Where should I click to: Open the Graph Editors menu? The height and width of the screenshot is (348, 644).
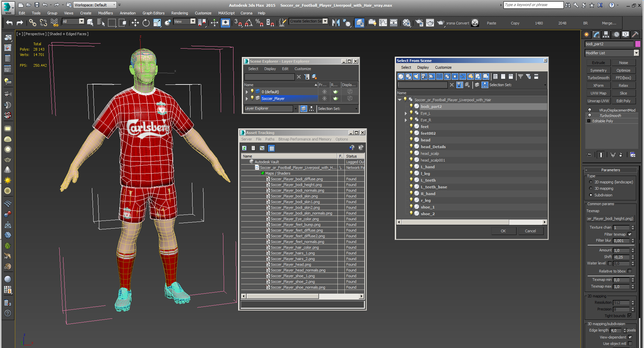pos(154,13)
